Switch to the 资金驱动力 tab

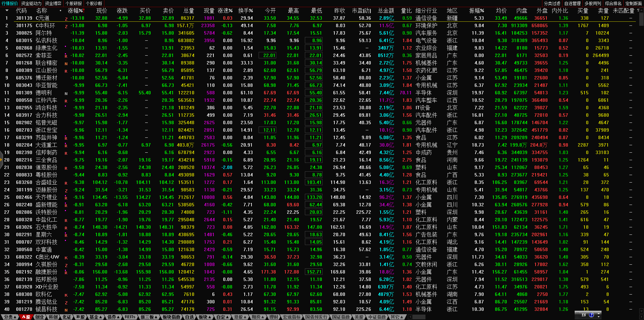point(31,3)
